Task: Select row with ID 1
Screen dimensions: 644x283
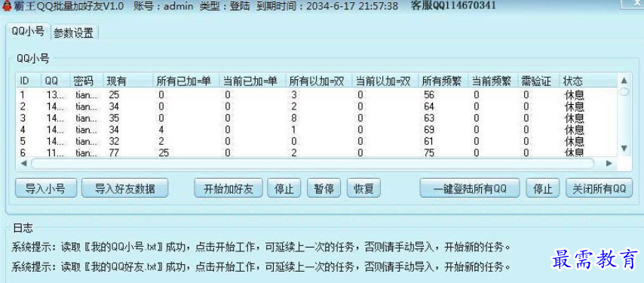Action: click(317, 95)
